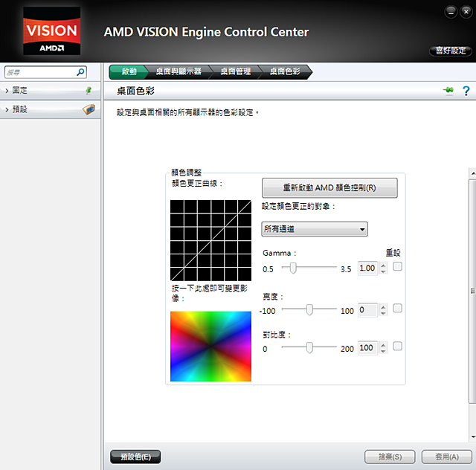Click the 預設值(E) button
476x470 pixels.
point(135,457)
